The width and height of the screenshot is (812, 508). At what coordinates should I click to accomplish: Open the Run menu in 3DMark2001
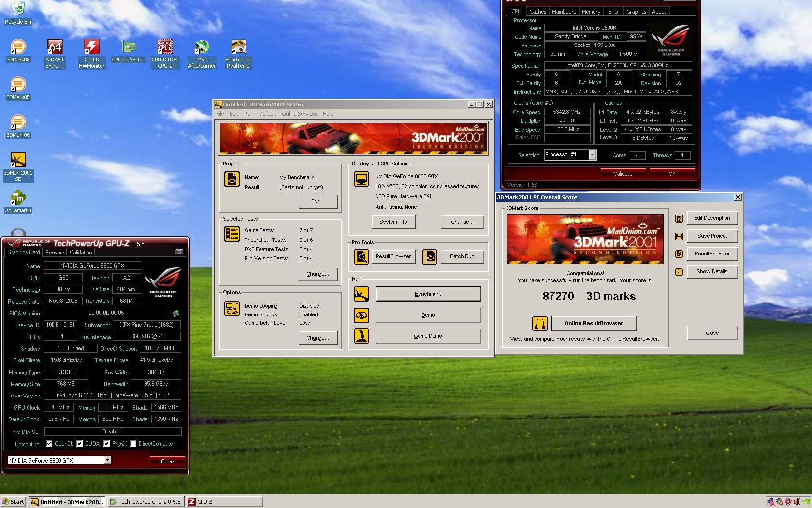pos(248,114)
